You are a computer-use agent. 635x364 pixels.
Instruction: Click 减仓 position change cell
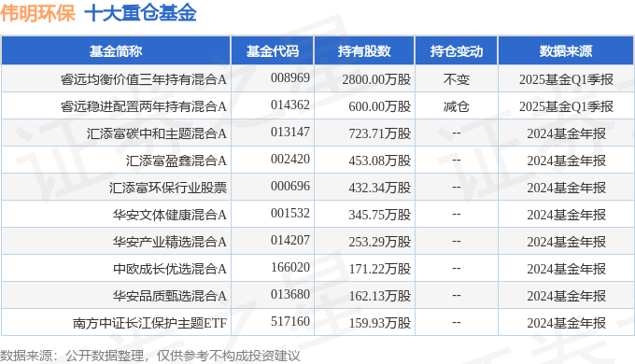pos(457,106)
